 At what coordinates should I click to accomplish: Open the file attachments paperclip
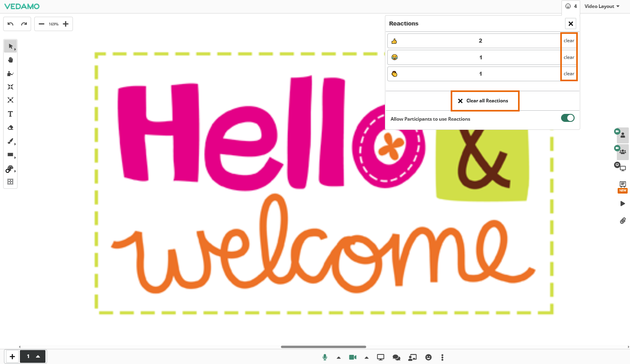(622, 221)
